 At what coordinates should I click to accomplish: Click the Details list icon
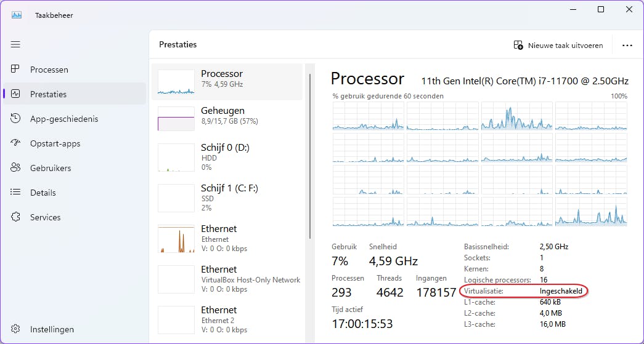[16, 193]
